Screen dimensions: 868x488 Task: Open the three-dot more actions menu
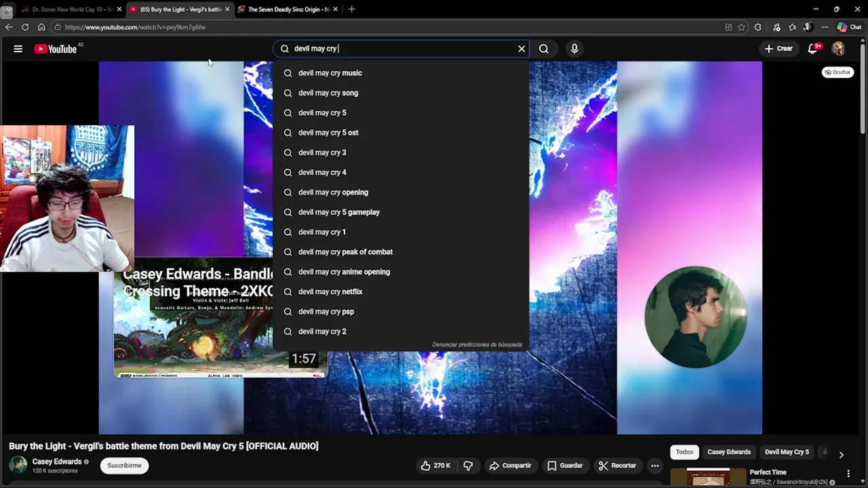pos(654,466)
